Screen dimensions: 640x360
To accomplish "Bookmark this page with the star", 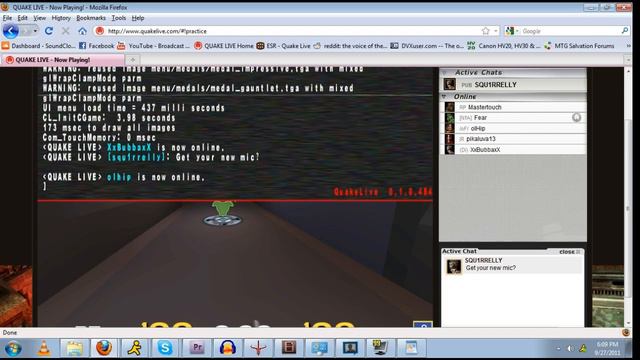I will [x=485, y=31].
